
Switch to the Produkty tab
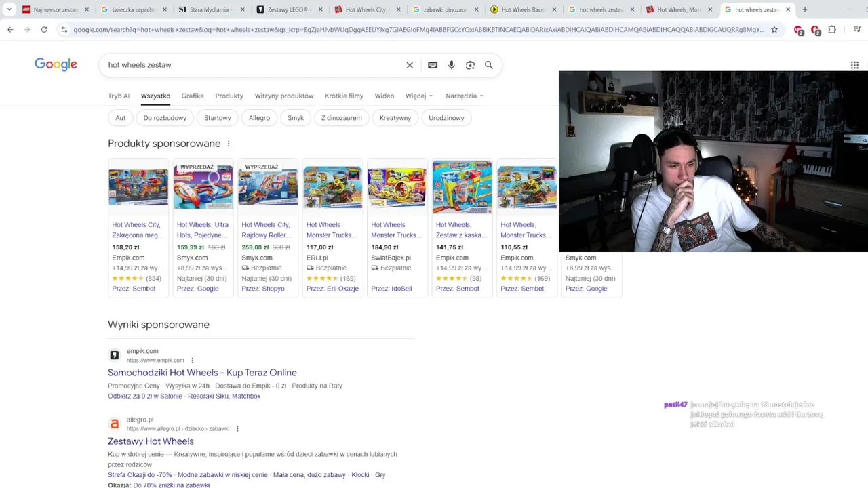[x=229, y=96]
